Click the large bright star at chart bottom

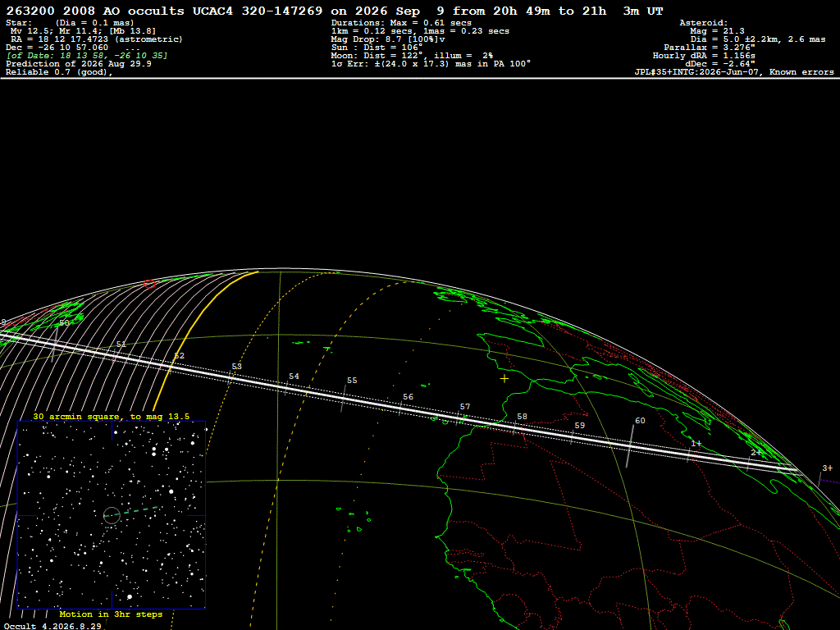(130, 596)
